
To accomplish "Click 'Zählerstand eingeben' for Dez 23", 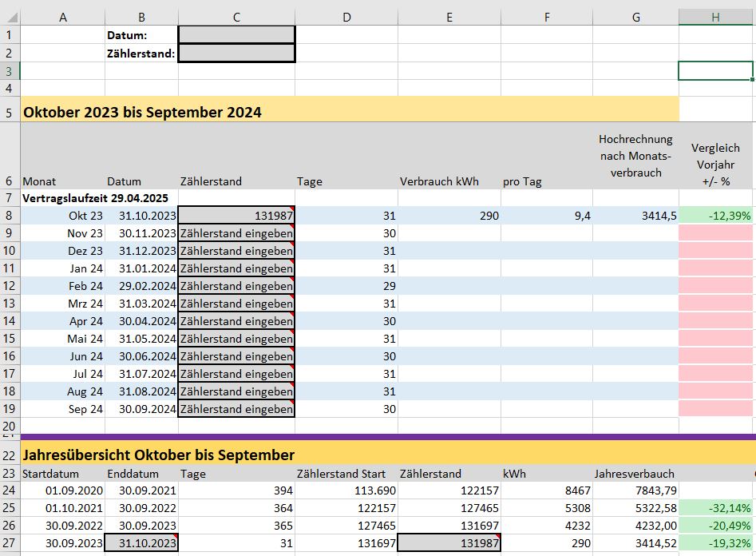I will (x=237, y=251).
